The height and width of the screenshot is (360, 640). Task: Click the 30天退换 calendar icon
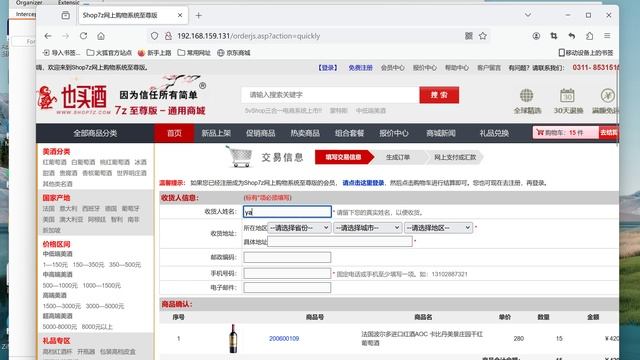567,96
